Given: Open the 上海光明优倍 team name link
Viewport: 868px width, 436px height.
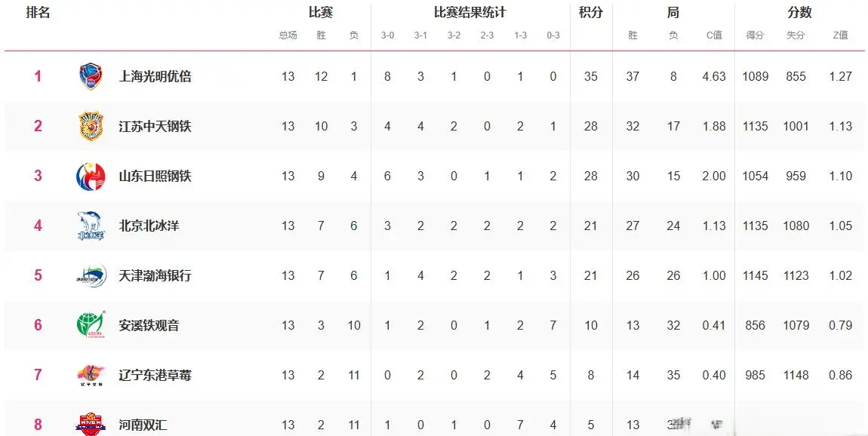Looking at the screenshot, I should pyautogui.click(x=155, y=76).
